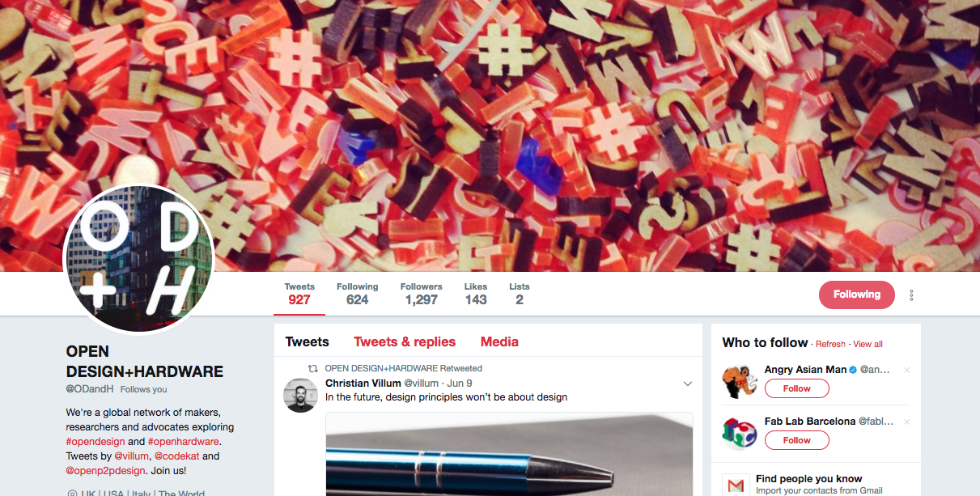Click the Angry Asian Man avatar
Viewport: 980px width, 496px height.
(739, 381)
